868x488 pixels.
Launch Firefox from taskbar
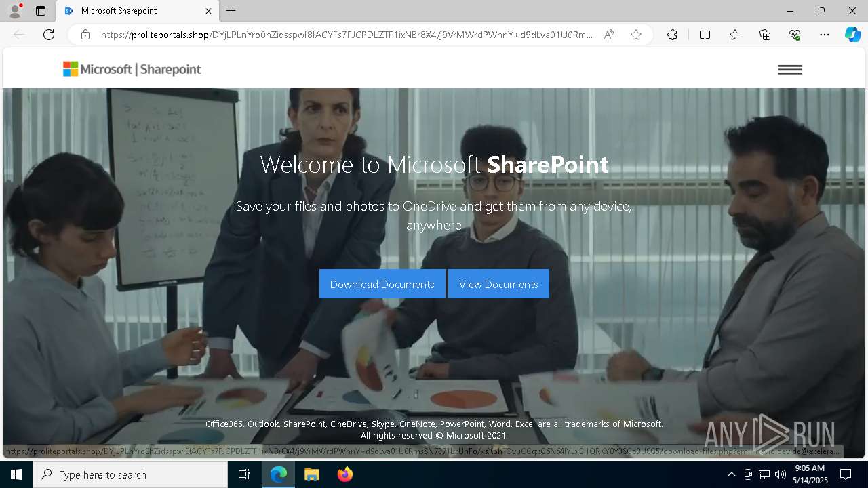pyautogui.click(x=344, y=474)
